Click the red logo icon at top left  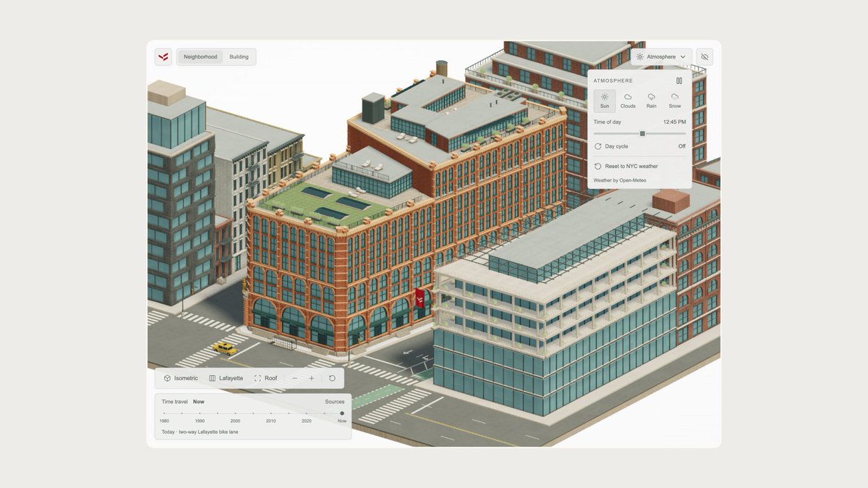tap(163, 56)
